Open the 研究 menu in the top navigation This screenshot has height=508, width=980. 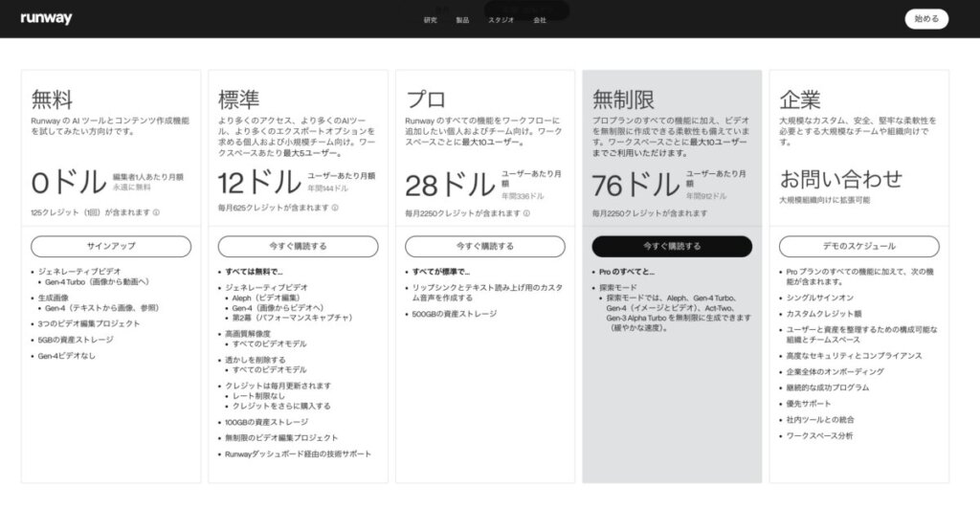pyautogui.click(x=430, y=20)
